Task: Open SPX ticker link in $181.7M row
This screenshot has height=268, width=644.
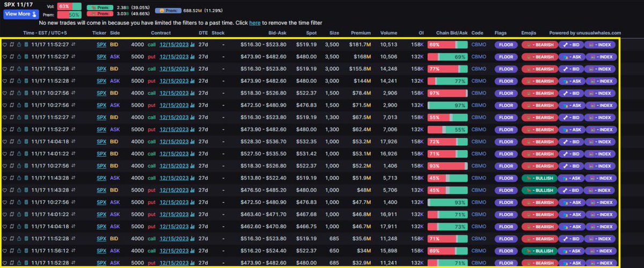Action: [x=101, y=45]
